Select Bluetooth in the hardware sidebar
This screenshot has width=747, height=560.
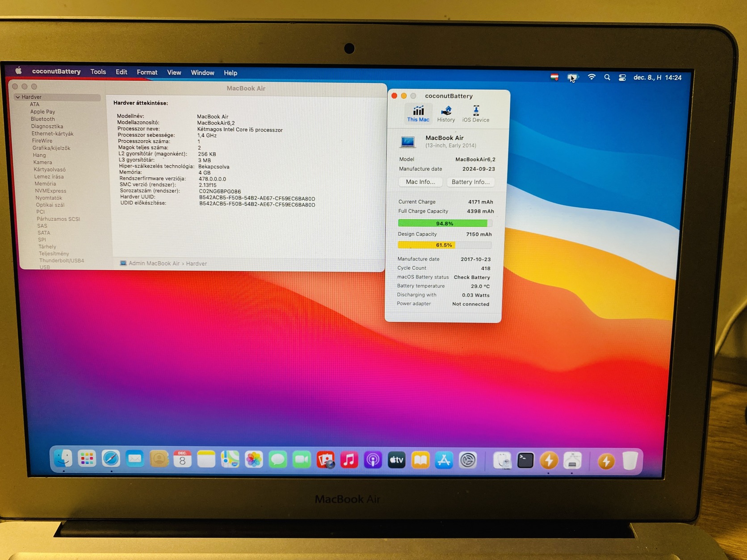(x=43, y=119)
